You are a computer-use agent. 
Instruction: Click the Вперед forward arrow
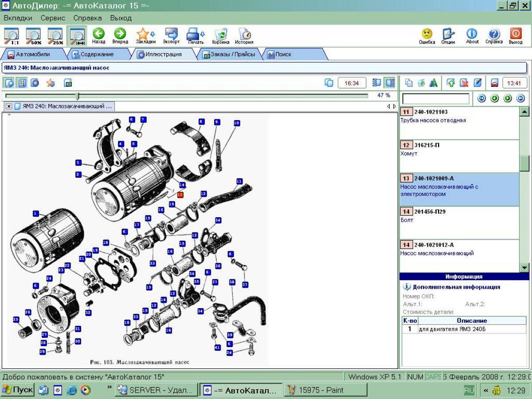tap(120, 36)
